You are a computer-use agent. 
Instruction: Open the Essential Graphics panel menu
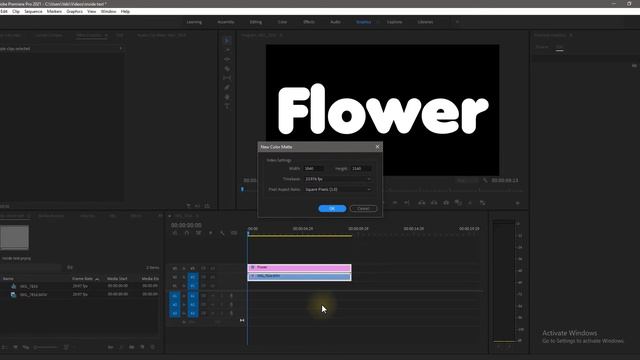point(571,35)
